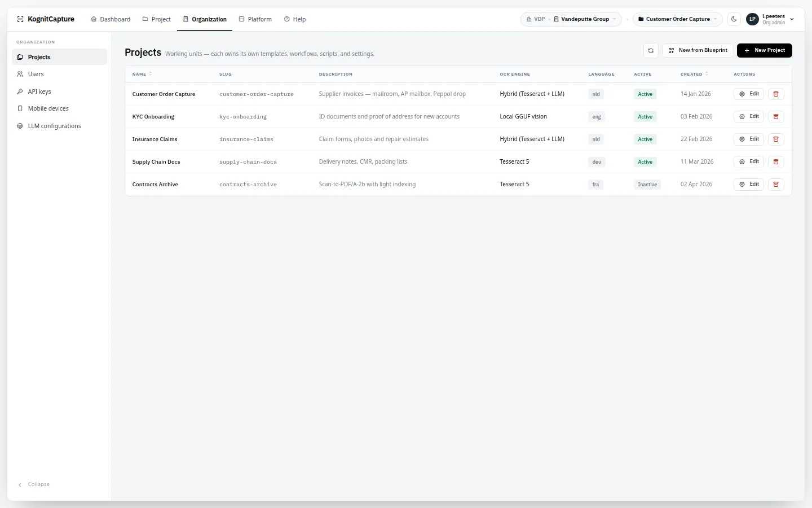812x508 pixels.
Task: Toggle dark mode moon icon
Action: (x=734, y=19)
